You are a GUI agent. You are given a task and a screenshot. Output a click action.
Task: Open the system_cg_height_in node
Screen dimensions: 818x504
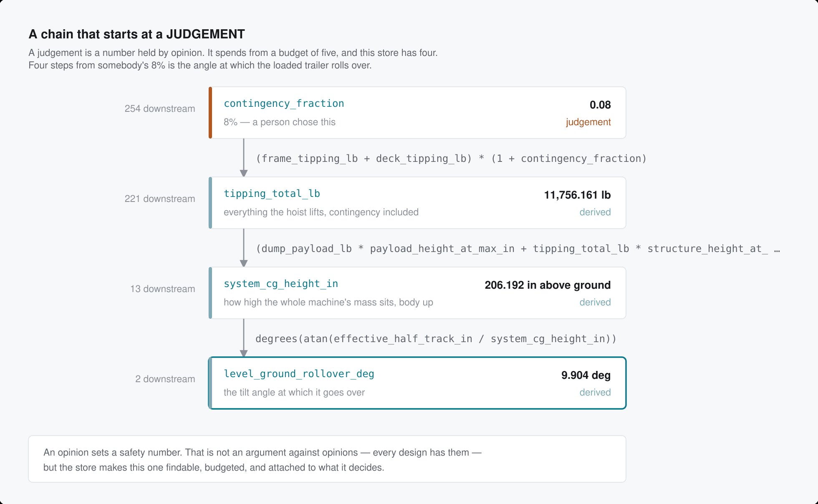point(281,284)
